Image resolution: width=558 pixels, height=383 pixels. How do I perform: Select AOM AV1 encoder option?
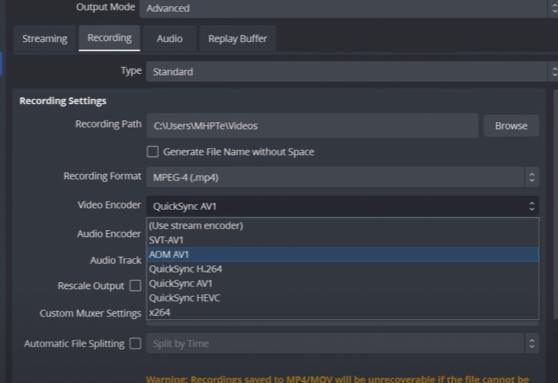click(343, 255)
